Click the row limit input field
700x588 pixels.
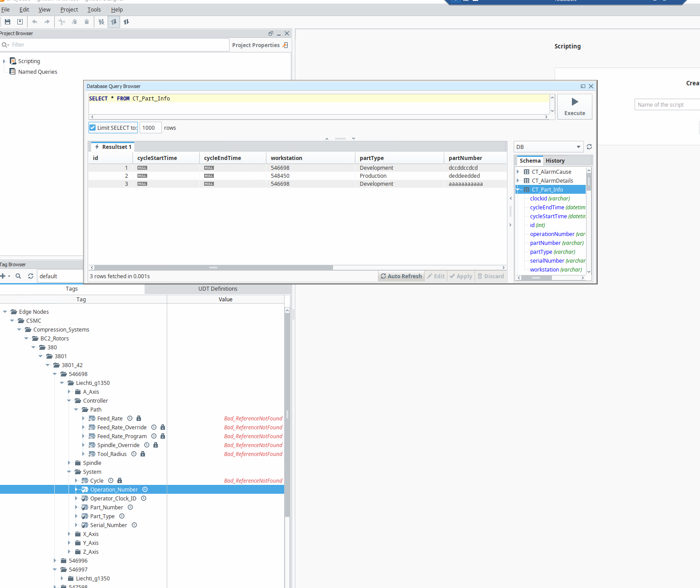coord(150,128)
